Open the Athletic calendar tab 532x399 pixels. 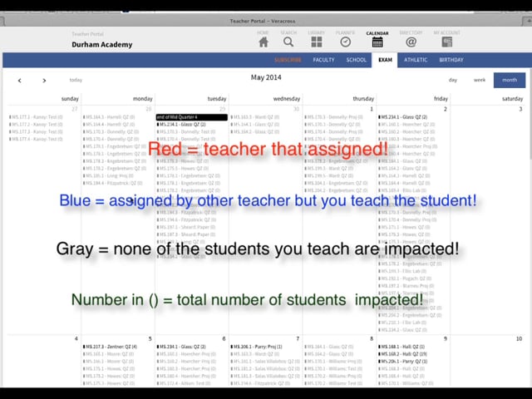tap(416, 60)
